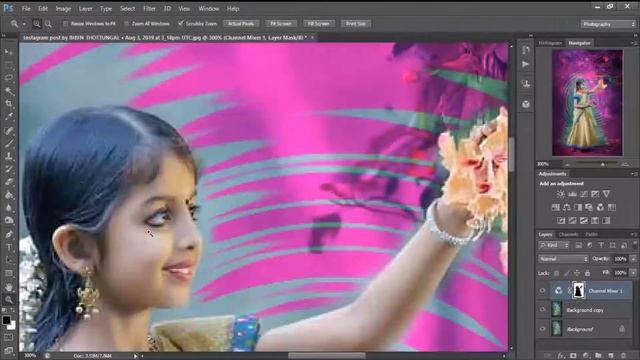Open the Opacity slider dropdown arrow
The height and width of the screenshot is (360, 640).
[x=633, y=259]
